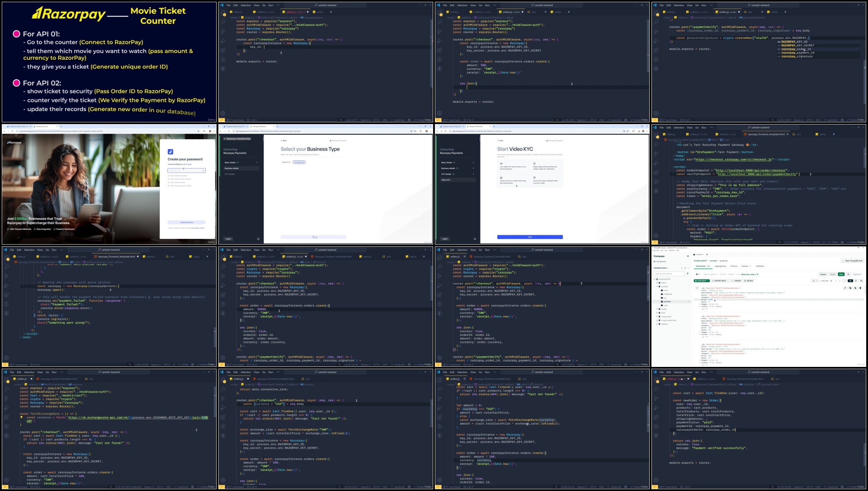This screenshot has height=491, width=868.
Task: Click blue Start button on Video KYC page
Action: (530, 237)
